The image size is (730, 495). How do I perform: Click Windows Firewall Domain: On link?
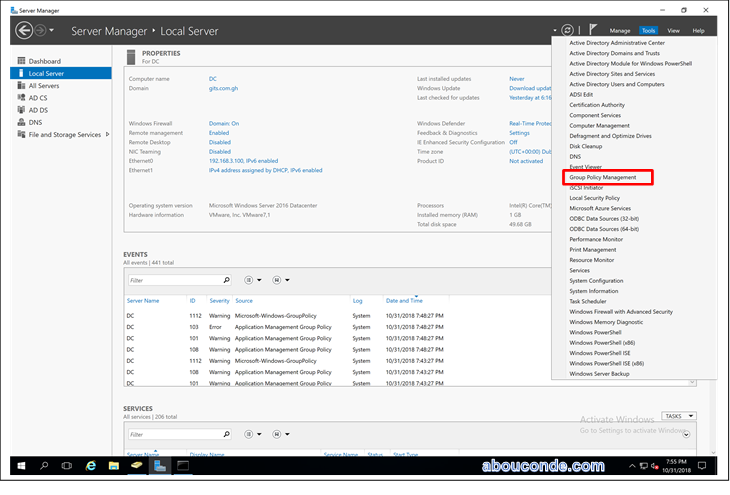point(223,124)
